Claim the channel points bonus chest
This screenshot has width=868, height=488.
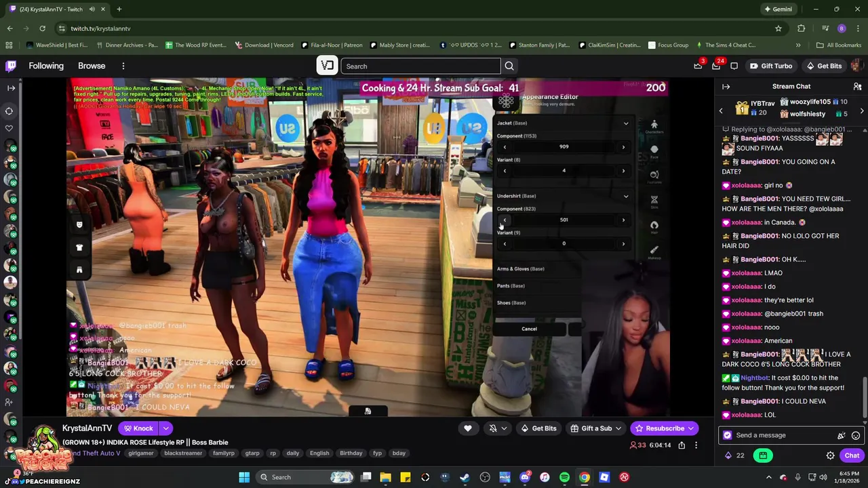(x=763, y=455)
